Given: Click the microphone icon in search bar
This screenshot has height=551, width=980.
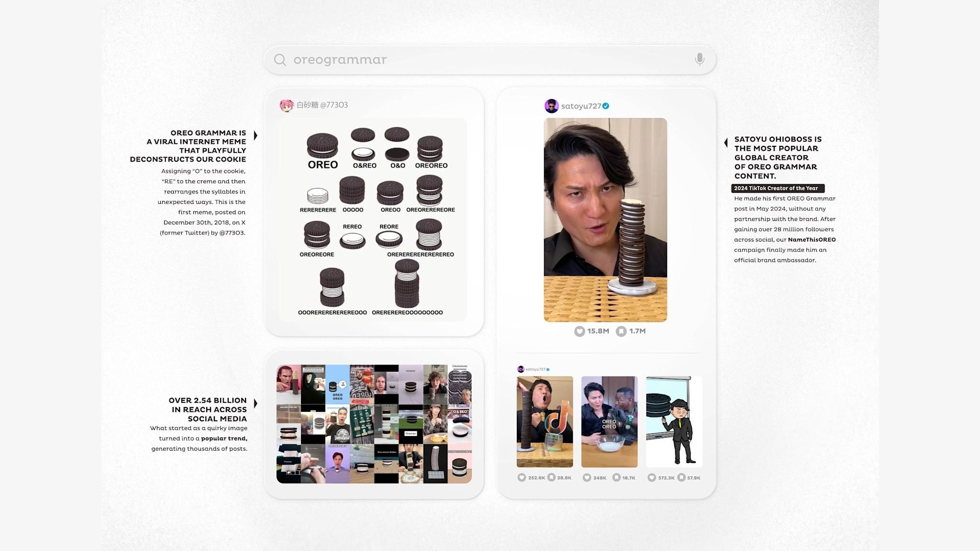Looking at the screenshot, I should click(x=700, y=59).
